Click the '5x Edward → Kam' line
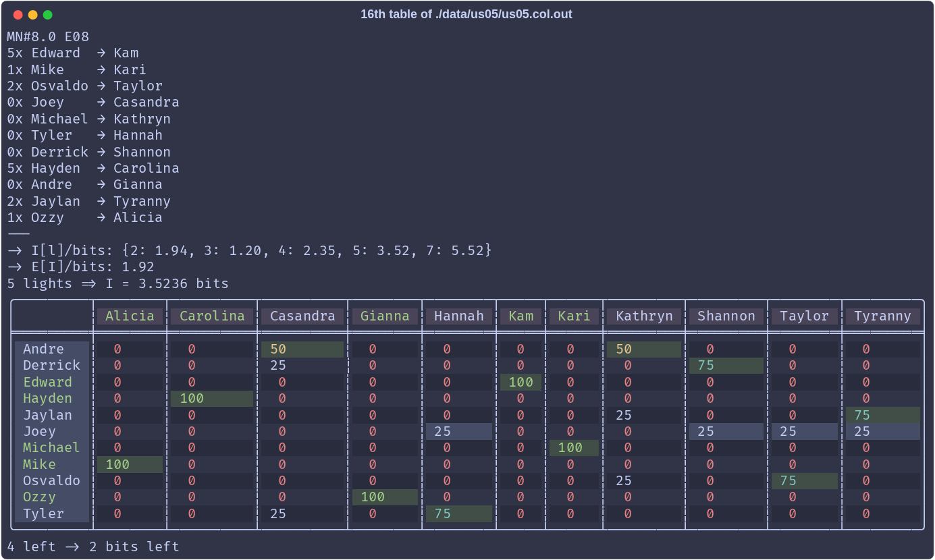This screenshot has width=935, height=560. [73, 53]
